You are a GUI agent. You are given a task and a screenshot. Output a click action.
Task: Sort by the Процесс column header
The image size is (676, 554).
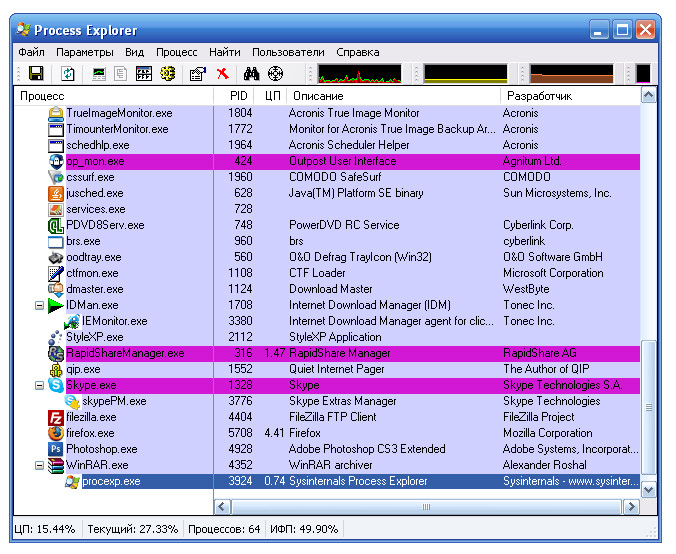pos(114,96)
